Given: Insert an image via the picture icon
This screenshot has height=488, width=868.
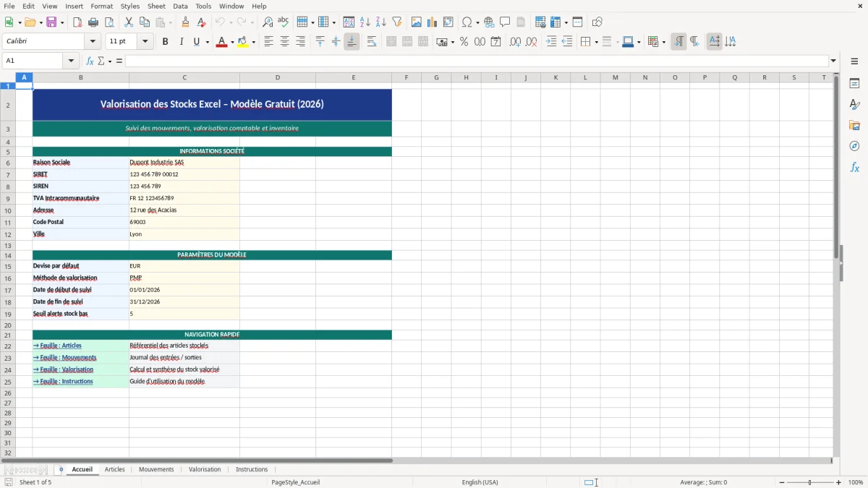Looking at the screenshot, I should tap(417, 22).
